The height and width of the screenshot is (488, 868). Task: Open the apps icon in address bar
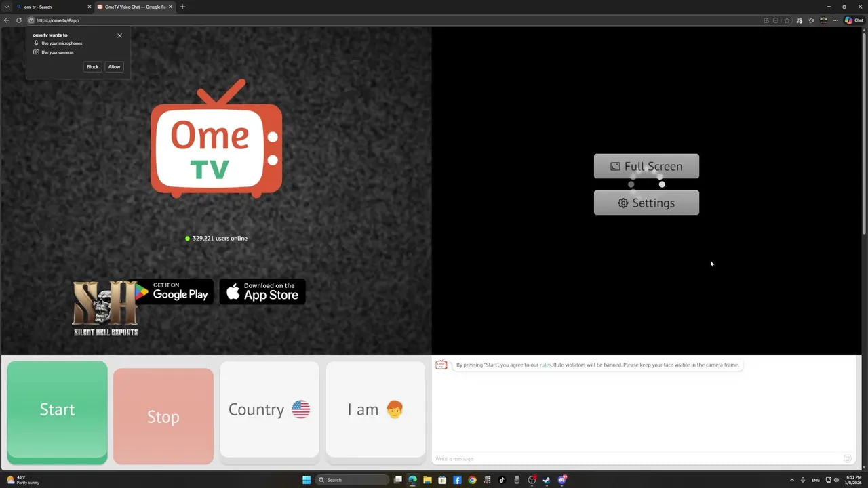pos(766,20)
